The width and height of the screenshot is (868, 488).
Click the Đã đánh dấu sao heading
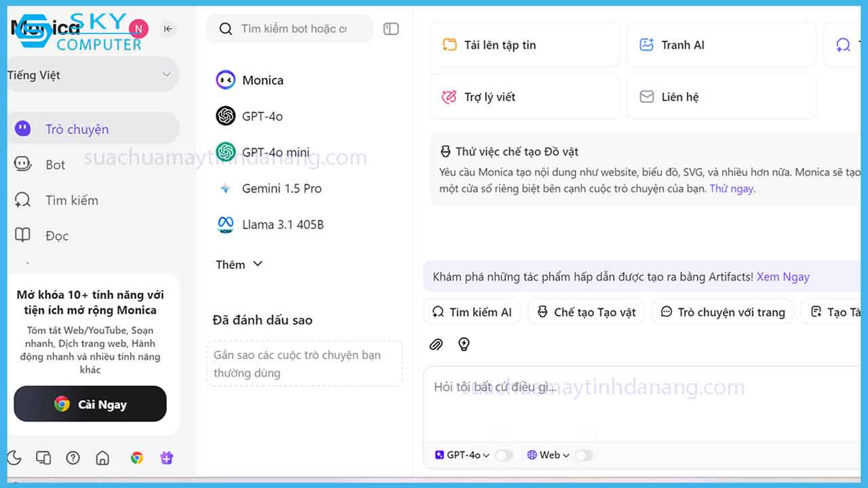(x=262, y=320)
